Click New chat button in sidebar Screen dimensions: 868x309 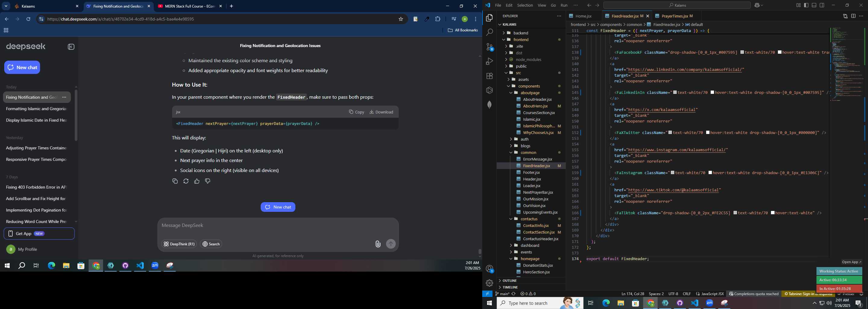pos(22,68)
